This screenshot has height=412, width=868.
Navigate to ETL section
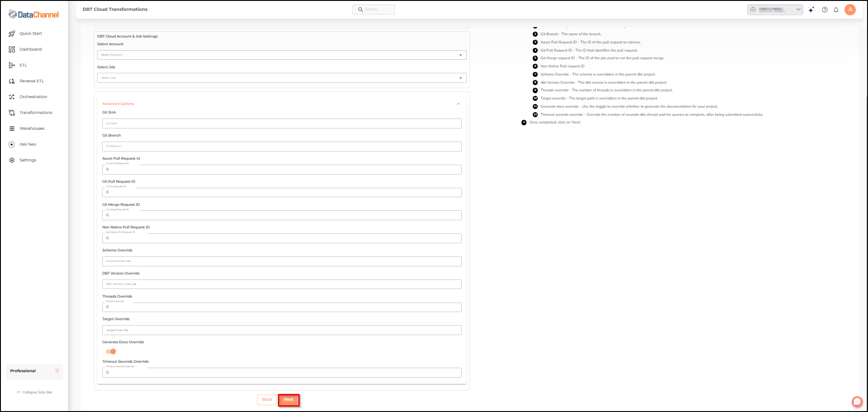coord(23,65)
